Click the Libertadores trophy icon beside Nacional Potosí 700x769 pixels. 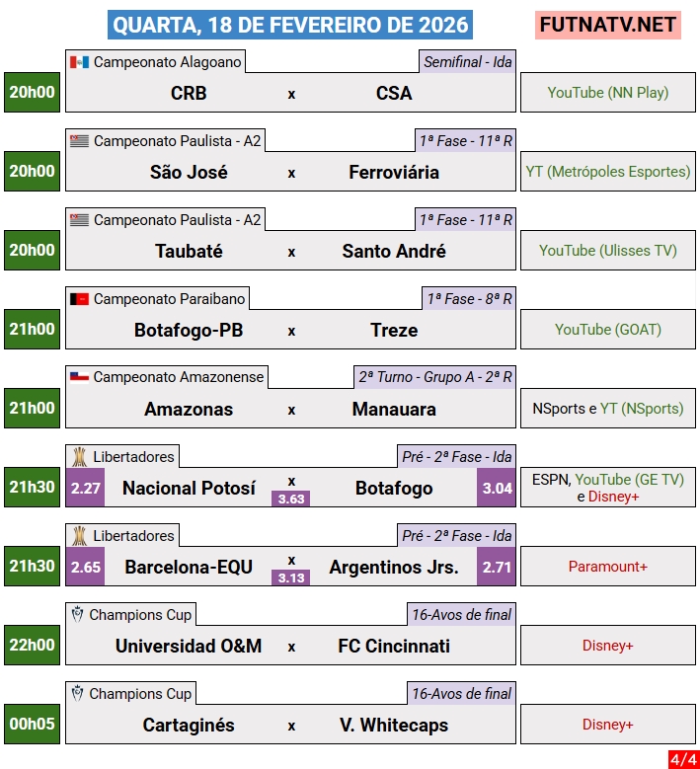[x=79, y=457]
